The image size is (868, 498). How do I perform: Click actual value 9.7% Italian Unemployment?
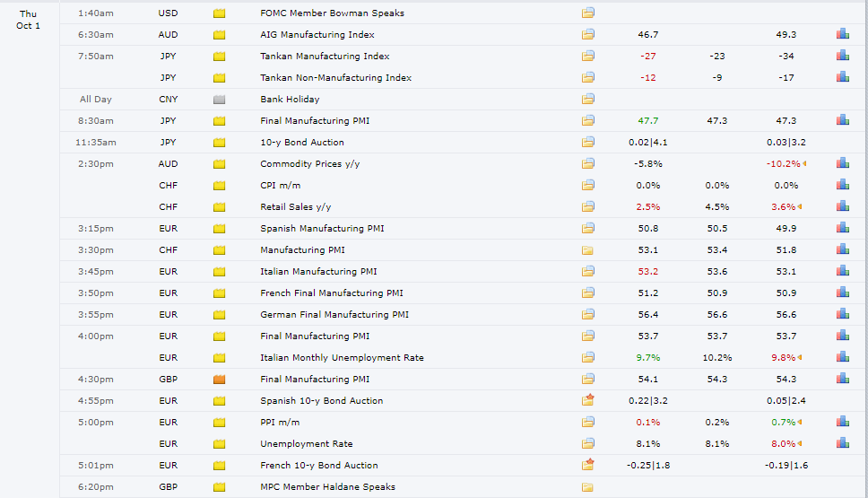point(647,357)
